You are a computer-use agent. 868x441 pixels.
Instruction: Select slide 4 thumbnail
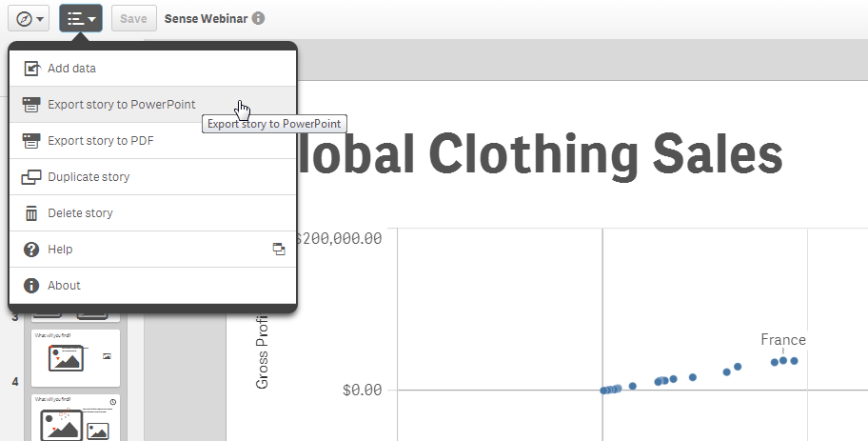tap(76, 417)
